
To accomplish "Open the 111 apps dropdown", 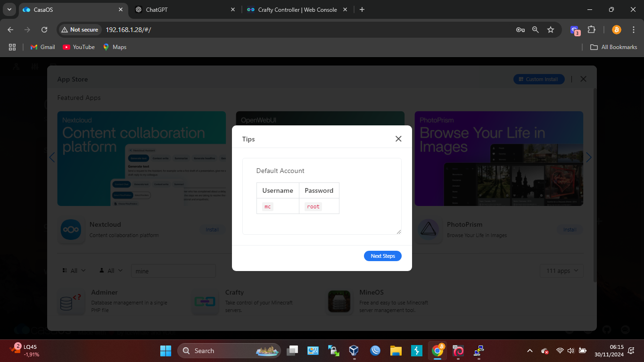I will click(561, 271).
